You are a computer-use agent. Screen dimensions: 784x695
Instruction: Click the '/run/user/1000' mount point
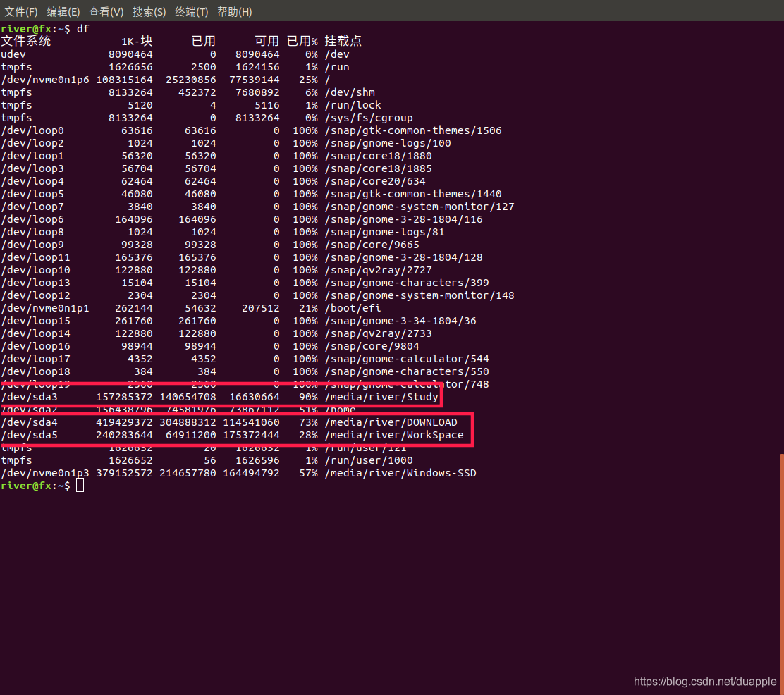point(369,460)
